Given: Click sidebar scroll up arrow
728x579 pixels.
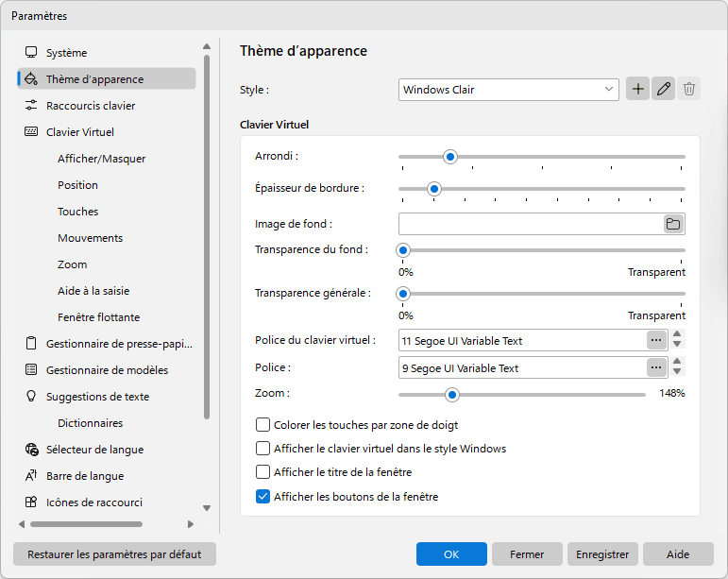Looking at the screenshot, I should 207,46.
